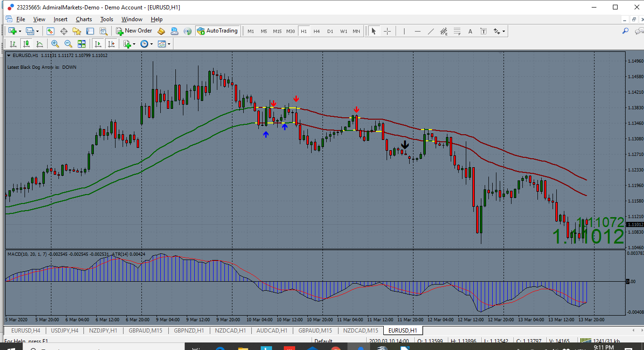Click the New Order button
The width and height of the screenshot is (644, 350).
pyautogui.click(x=134, y=31)
